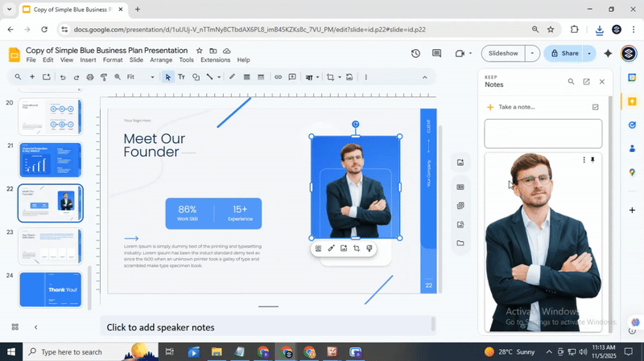
Task: Open the Arrange menu
Action: tap(161, 60)
